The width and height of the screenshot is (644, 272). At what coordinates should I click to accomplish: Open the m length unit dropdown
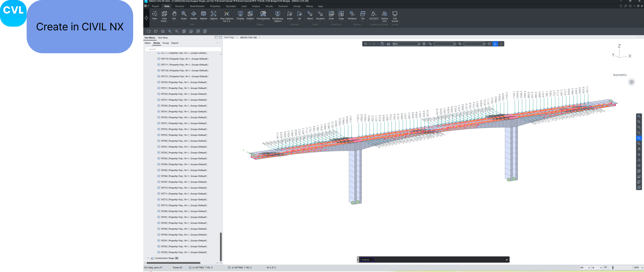597,267
